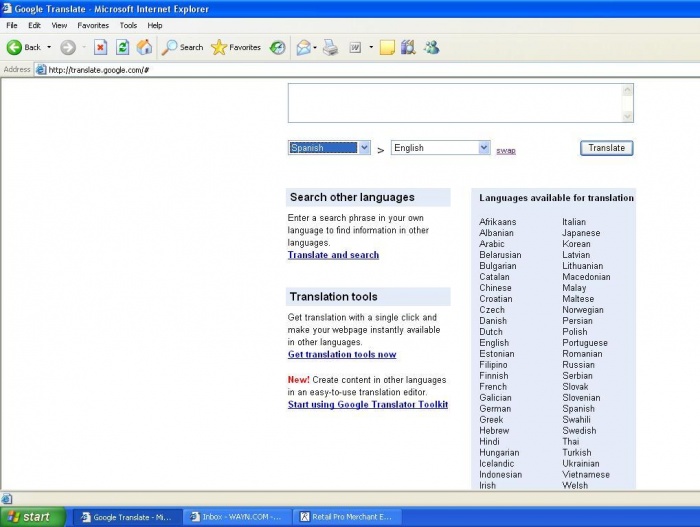This screenshot has height=527, width=700.
Task: Open the toolbar Search magnifier
Action: tap(169, 47)
